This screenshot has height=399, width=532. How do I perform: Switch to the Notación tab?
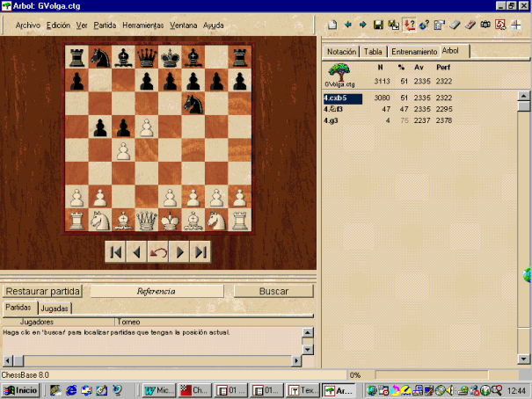point(341,52)
